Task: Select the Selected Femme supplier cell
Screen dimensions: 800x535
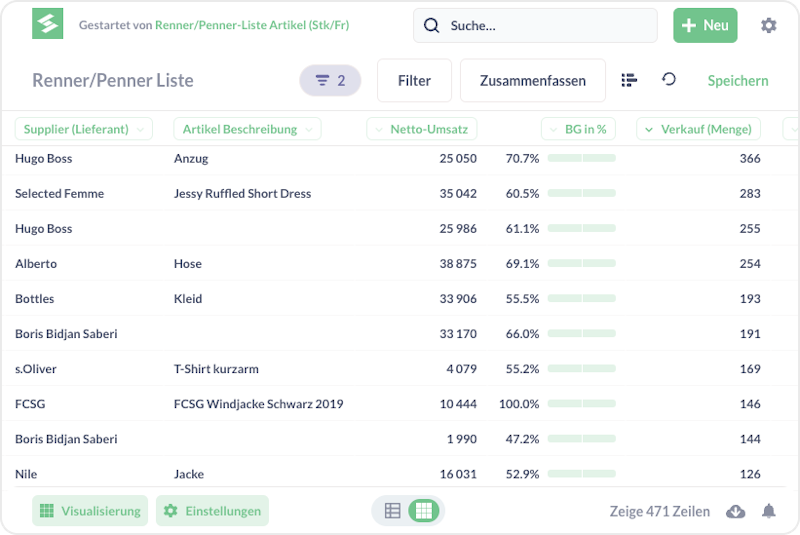Action: 59,193
